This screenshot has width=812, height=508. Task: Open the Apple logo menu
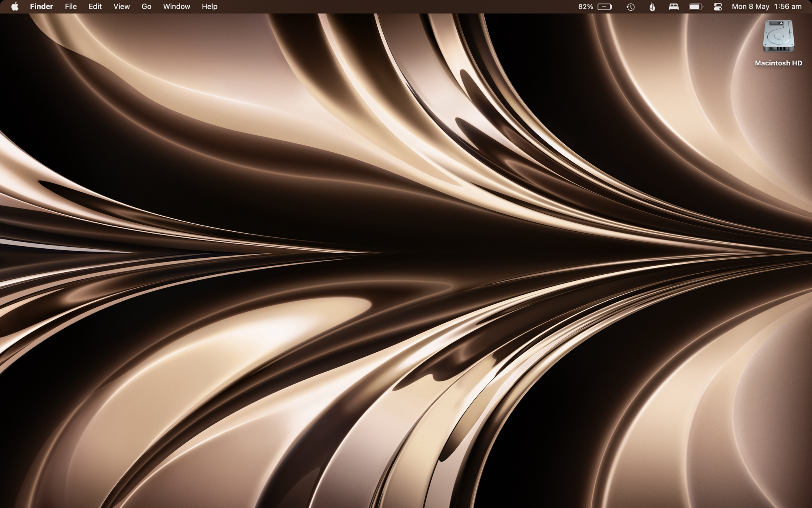point(15,7)
